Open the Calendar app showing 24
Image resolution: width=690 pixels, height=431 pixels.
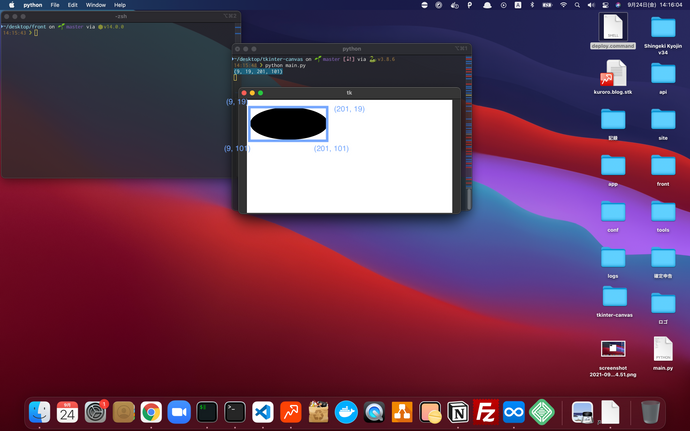click(67, 413)
